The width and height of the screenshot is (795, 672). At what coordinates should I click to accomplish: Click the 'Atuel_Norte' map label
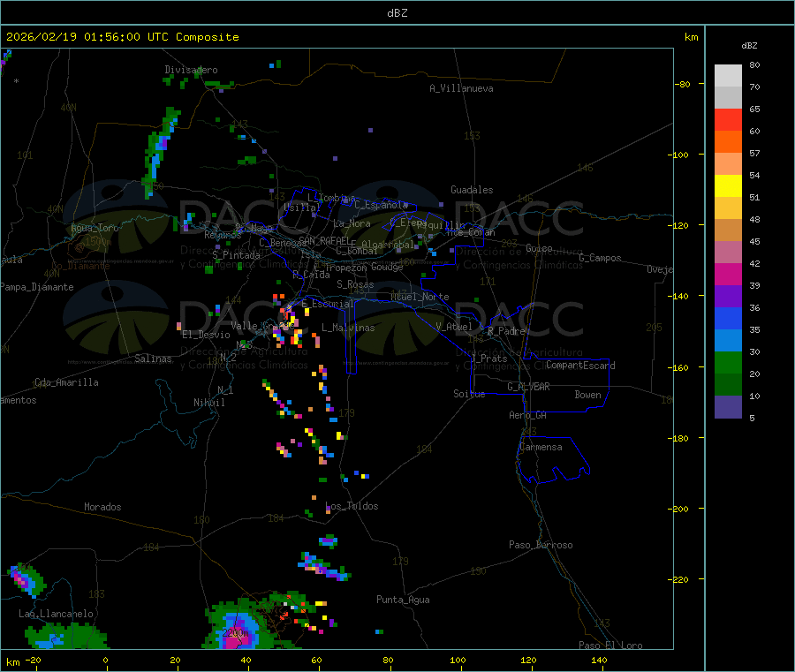tap(420, 297)
